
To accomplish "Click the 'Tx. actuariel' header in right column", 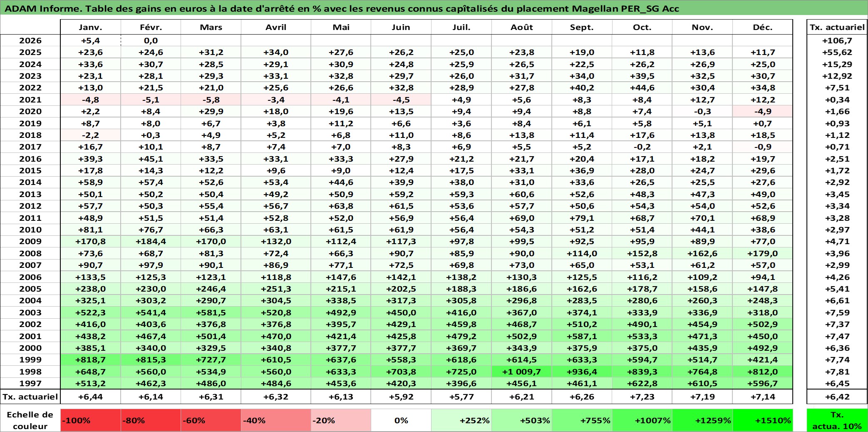I will point(837,27).
